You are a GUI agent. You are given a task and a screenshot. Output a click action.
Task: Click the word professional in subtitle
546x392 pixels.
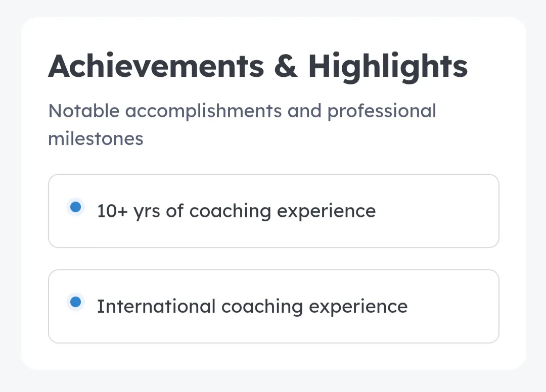(382, 112)
